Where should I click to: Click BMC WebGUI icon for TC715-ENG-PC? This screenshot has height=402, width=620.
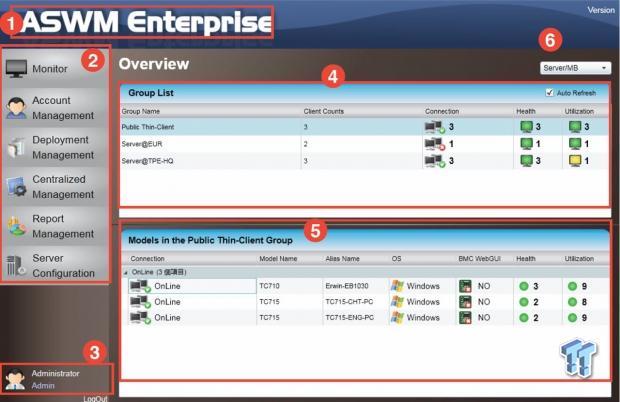click(465, 317)
